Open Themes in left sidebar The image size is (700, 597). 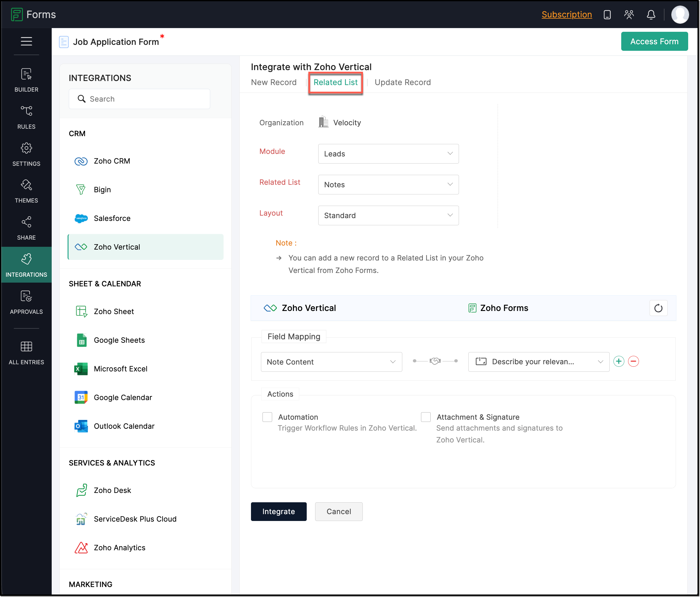(x=26, y=191)
